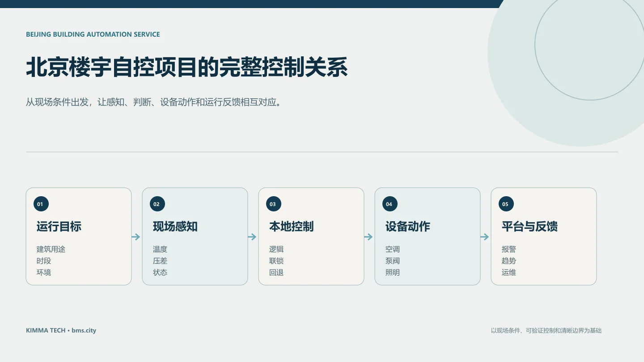Click the 回退 item

pyautogui.click(x=276, y=273)
